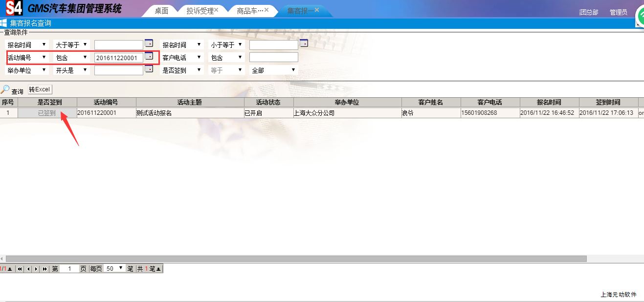Change rows per page dropdown showing 50
The height and width of the screenshot is (302, 644).
115,269
